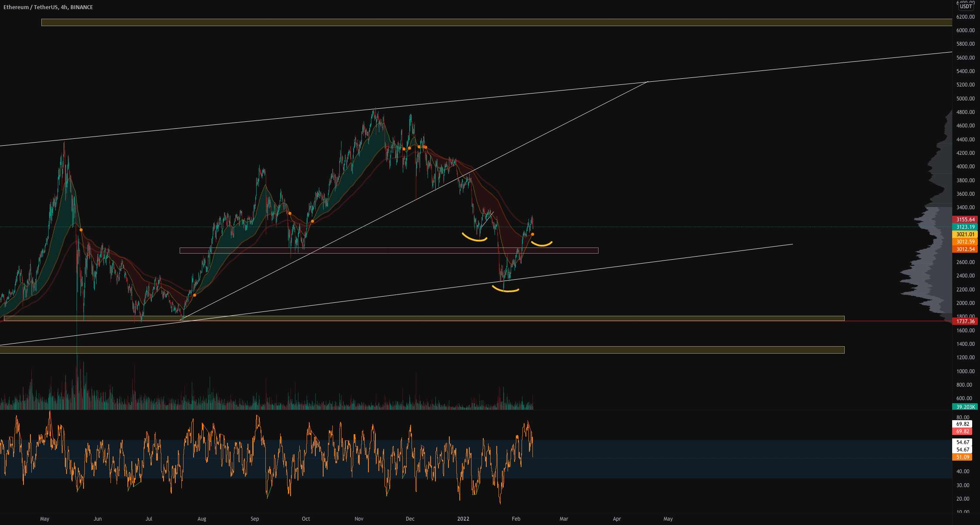Click the Oct label on the time axis

point(306,519)
